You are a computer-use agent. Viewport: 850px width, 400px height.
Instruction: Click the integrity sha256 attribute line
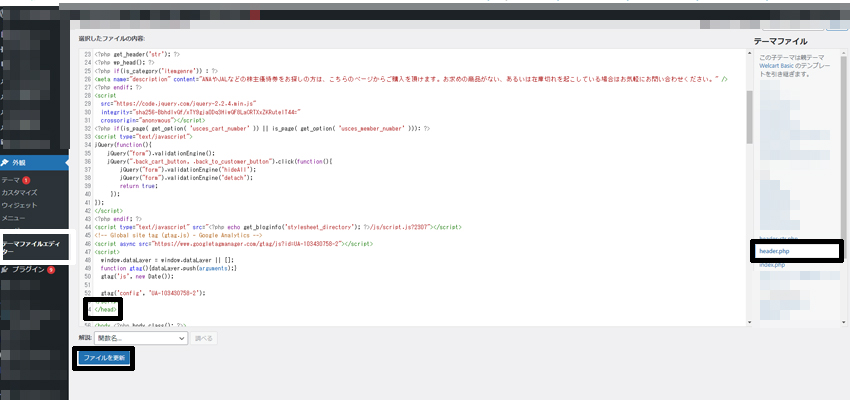[201, 112]
